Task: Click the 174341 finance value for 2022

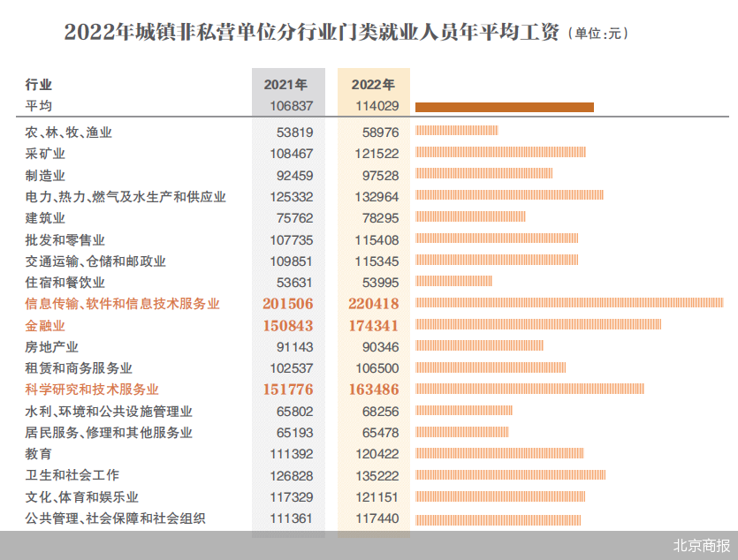Action: [x=375, y=325]
